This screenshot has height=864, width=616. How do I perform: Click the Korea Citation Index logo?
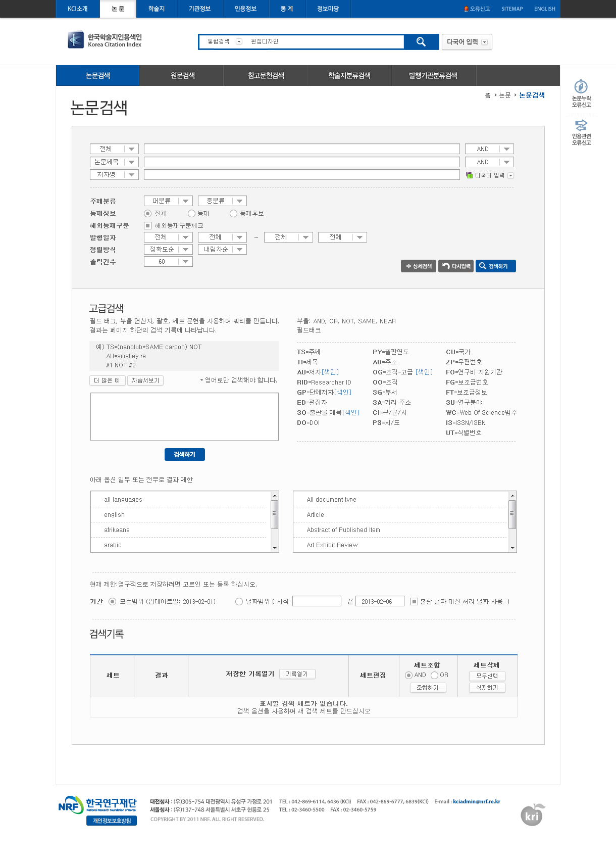click(x=105, y=40)
